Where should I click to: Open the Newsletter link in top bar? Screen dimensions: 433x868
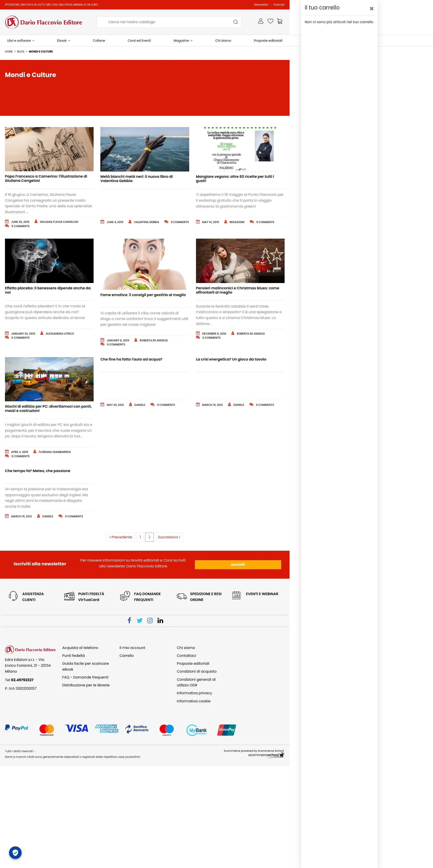click(261, 5)
